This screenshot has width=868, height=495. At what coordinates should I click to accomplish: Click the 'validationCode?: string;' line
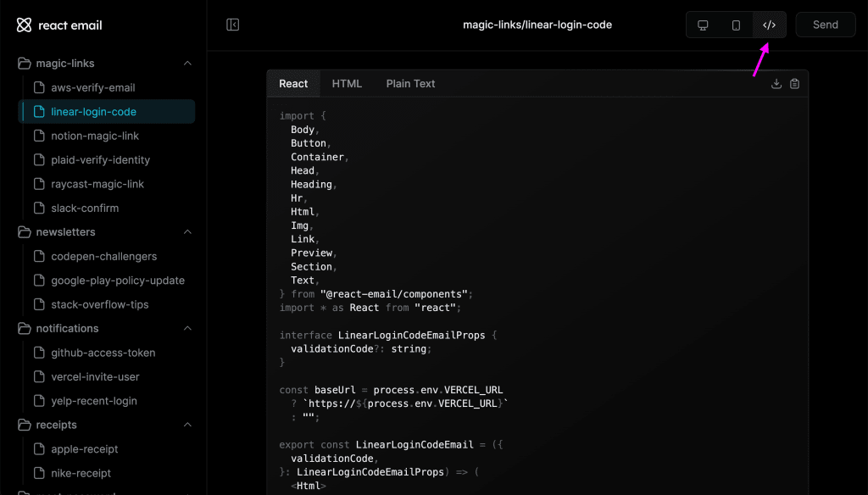click(x=361, y=349)
